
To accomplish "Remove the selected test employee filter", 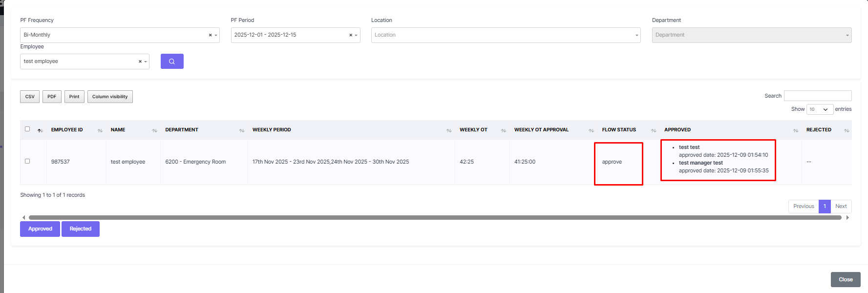I will point(140,62).
